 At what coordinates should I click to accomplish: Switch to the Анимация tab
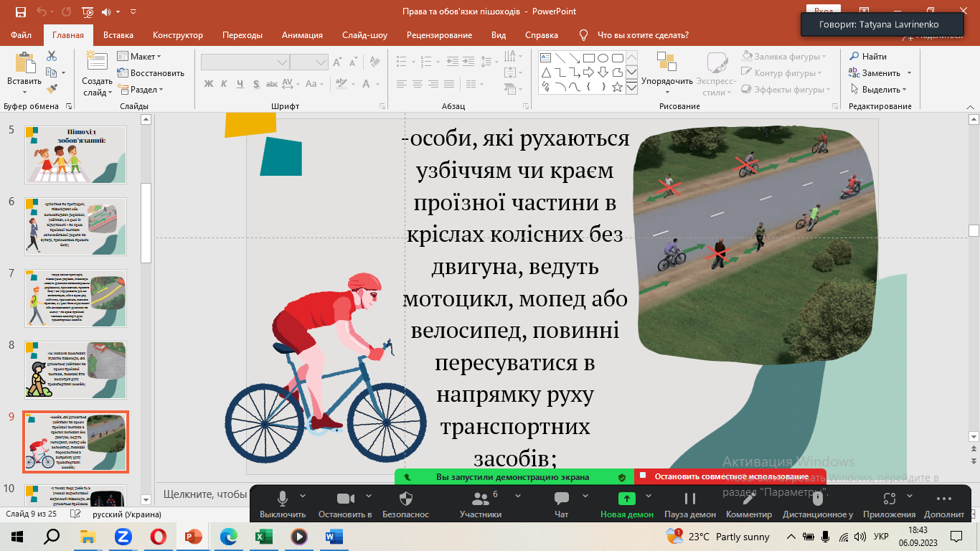[302, 35]
